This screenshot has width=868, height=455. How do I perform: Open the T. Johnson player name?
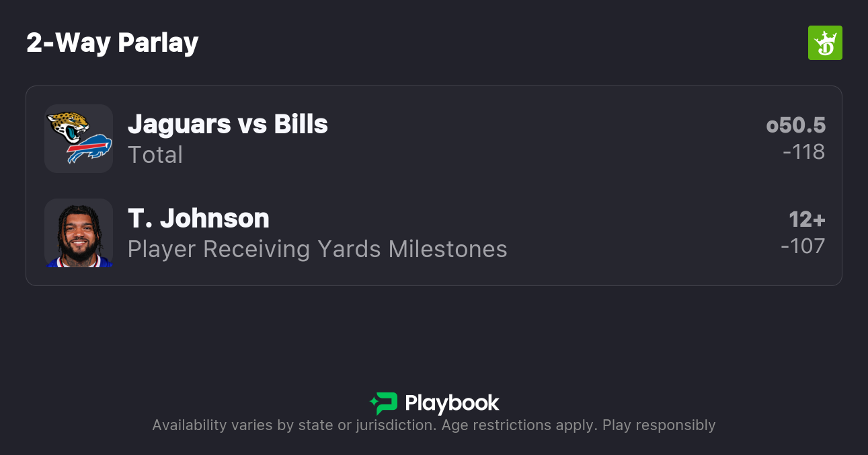(198, 218)
